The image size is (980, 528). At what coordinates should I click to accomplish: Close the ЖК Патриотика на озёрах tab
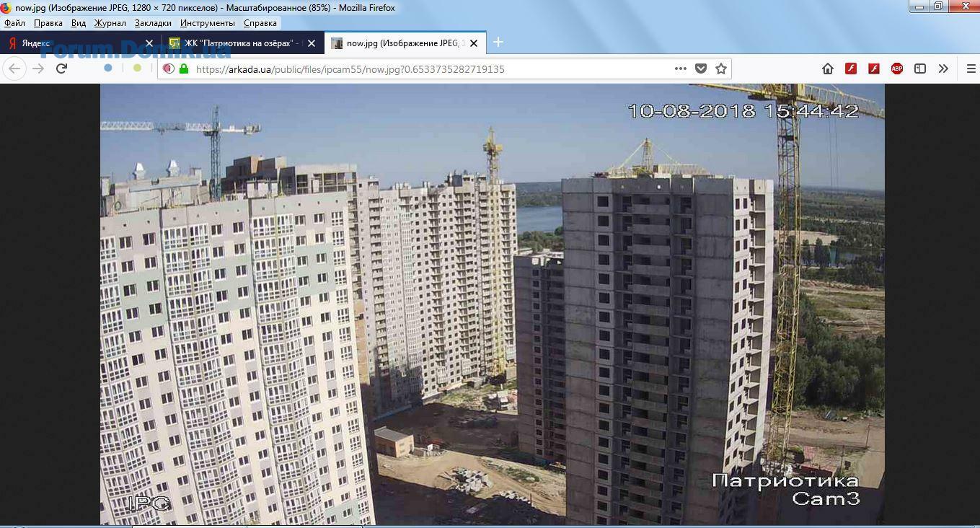click(x=311, y=43)
